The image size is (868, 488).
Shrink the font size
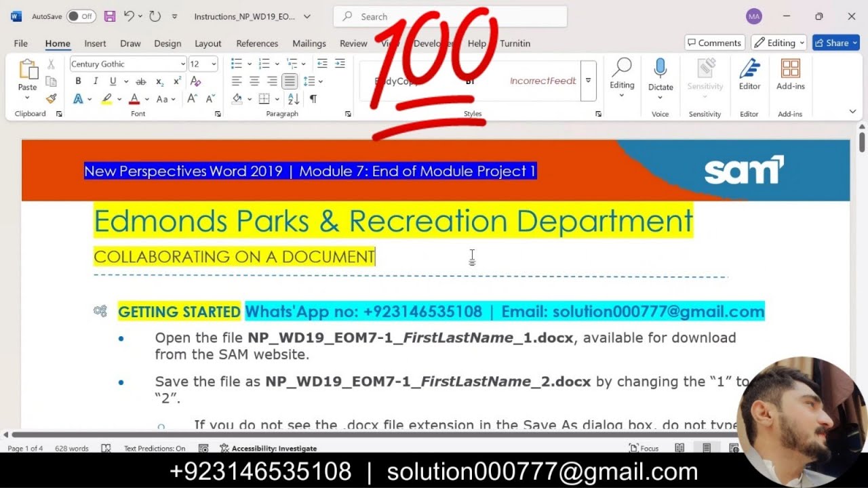210,99
